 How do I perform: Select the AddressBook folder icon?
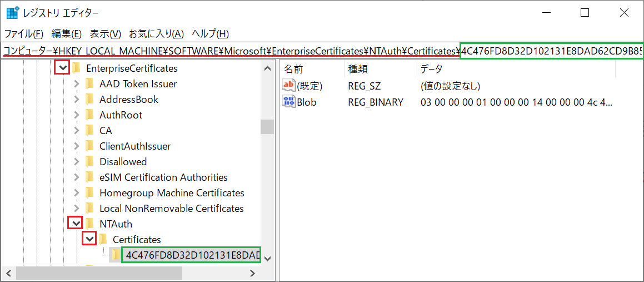click(x=89, y=100)
